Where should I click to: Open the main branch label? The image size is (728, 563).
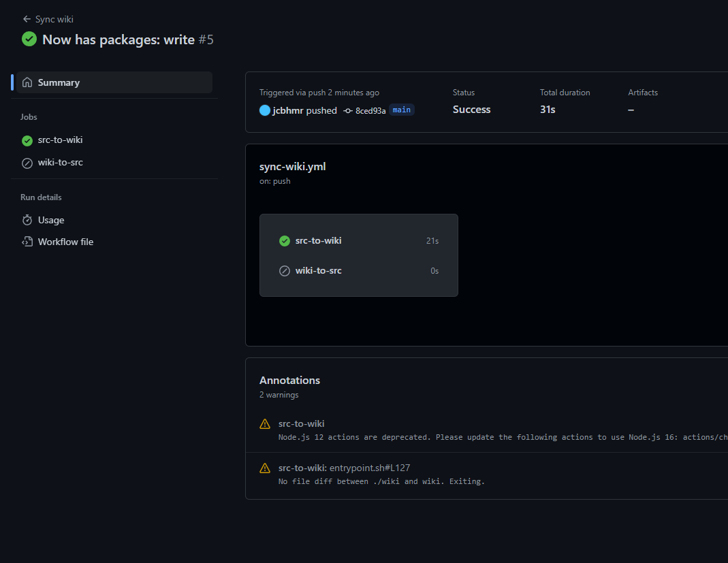click(x=401, y=110)
